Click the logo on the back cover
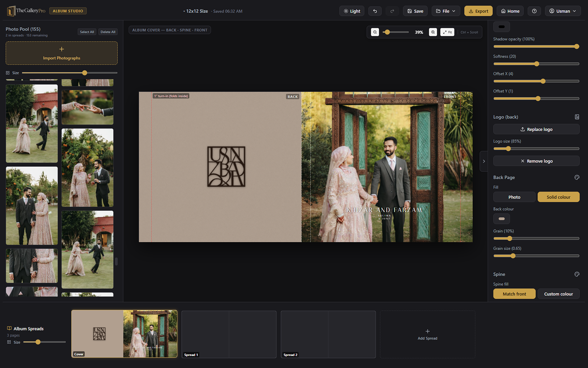588x368 pixels. pyautogui.click(x=226, y=166)
